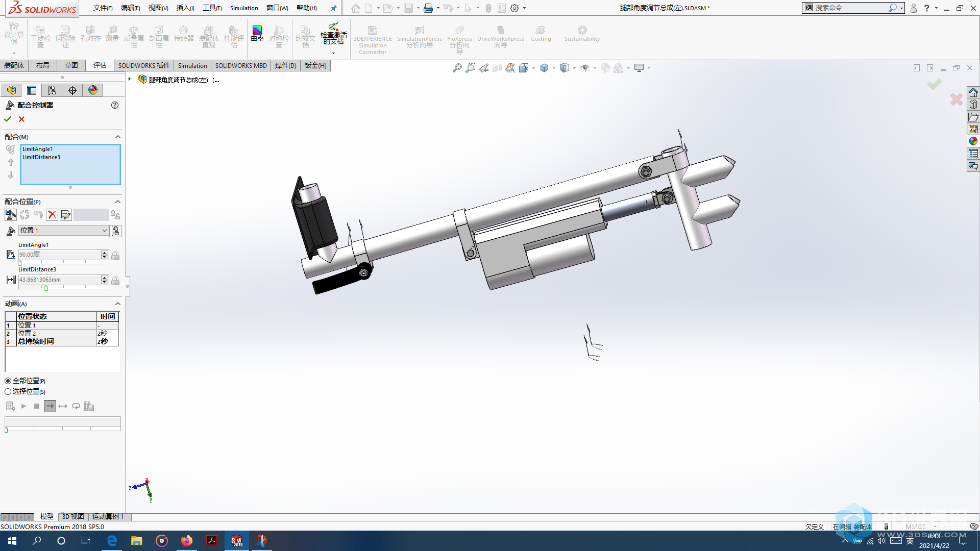This screenshot has width=980, height=551.
Task: Open the ConfigurationManager tab icon
Action: pyautogui.click(x=52, y=90)
